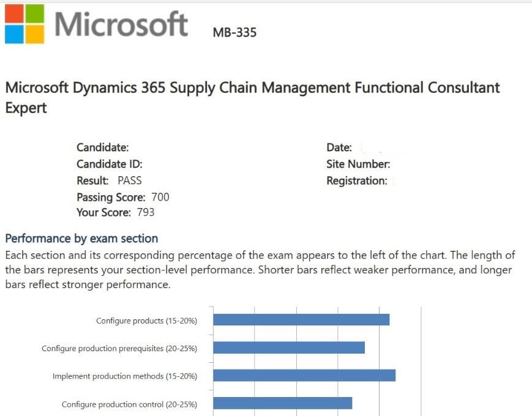Click the Configure products chart label
532x416 pixels.
[x=146, y=321]
